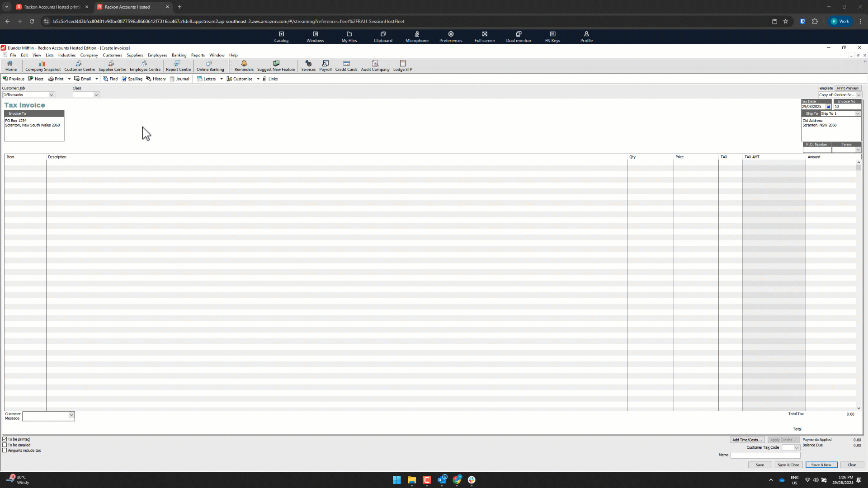Expand the Customer:Job dropdown
The width and height of the screenshot is (868, 488).
click(x=52, y=95)
